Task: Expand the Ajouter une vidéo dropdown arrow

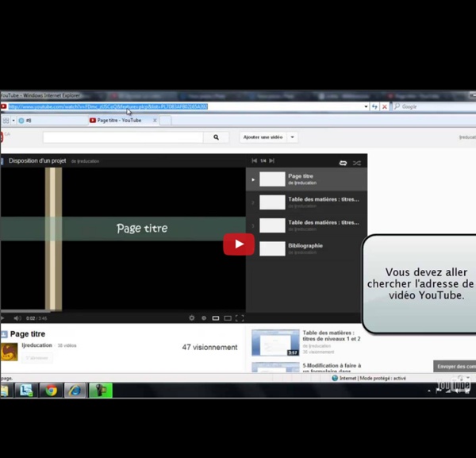Action: 292,137
